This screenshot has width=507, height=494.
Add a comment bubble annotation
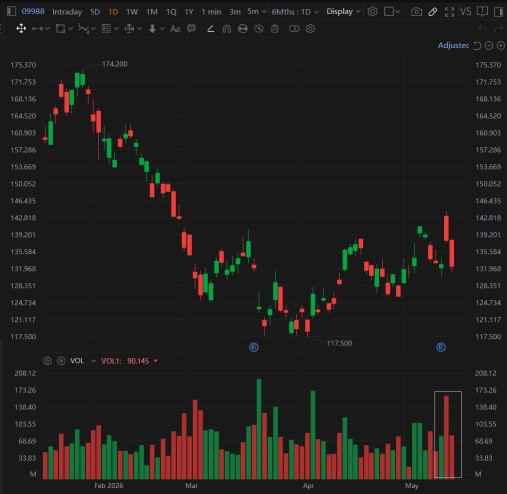pos(191,29)
